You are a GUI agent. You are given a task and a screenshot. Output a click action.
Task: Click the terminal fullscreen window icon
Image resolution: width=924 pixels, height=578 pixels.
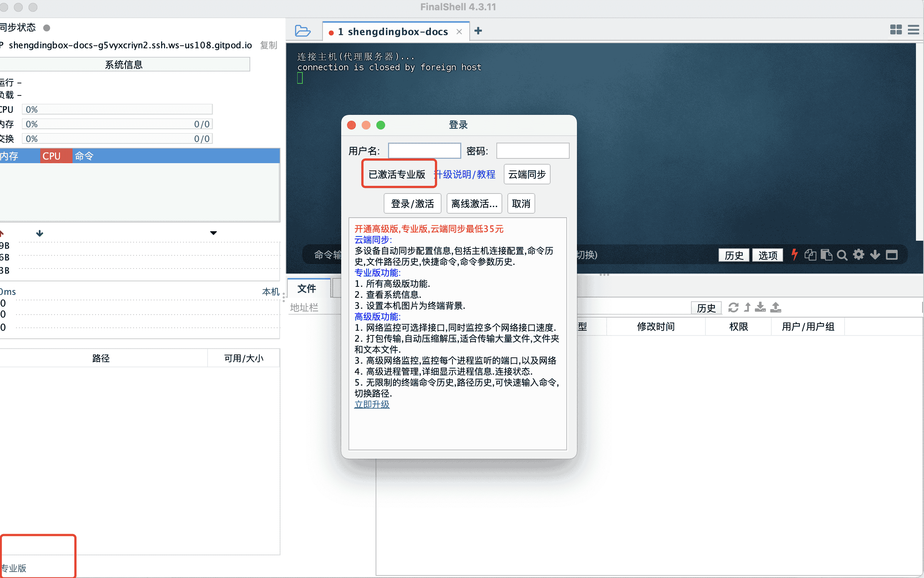coord(891,255)
